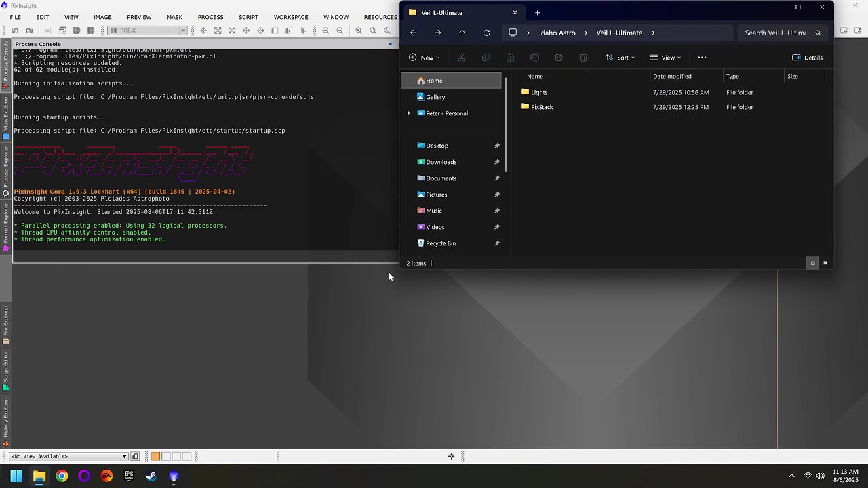Click Idaho Astro in the address breadcrumb
868x488 pixels.
557,33
